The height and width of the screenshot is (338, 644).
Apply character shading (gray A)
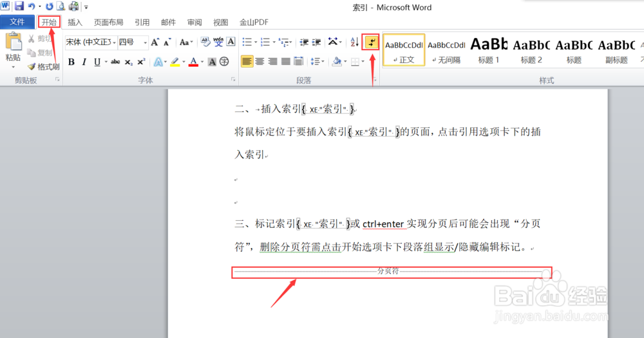pyautogui.click(x=212, y=62)
